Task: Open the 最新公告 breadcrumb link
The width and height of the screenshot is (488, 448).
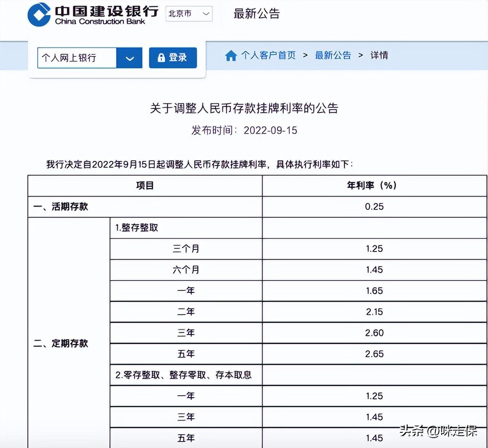Action: tap(333, 55)
